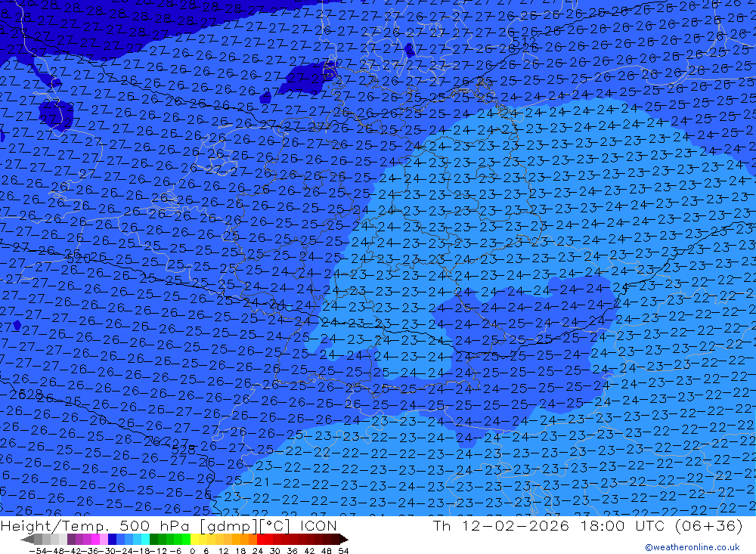Pick the navy blue swatch at -30

click(x=112, y=539)
